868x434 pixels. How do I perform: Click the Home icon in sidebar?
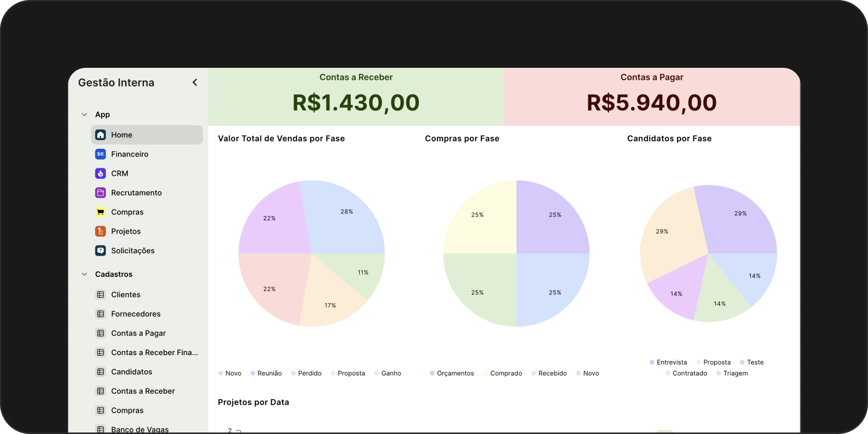[100, 135]
